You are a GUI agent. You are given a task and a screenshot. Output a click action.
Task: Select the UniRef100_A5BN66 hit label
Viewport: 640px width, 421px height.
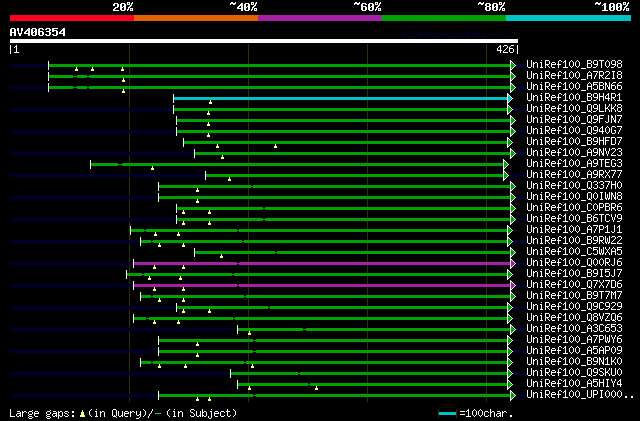pos(574,87)
